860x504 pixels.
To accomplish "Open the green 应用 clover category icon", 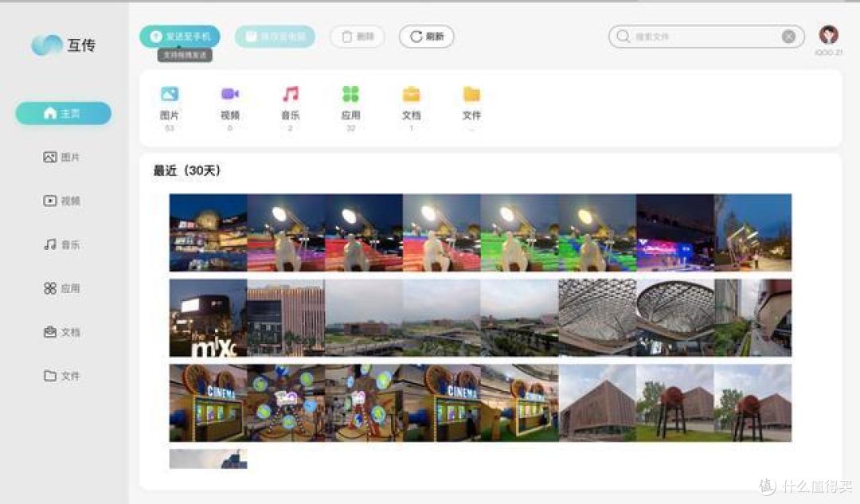I will point(350,94).
